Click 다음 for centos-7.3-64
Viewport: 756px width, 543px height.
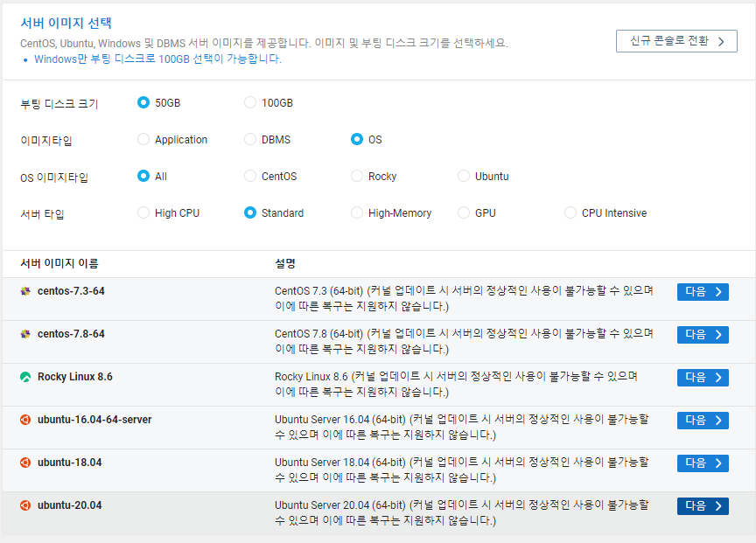[703, 292]
